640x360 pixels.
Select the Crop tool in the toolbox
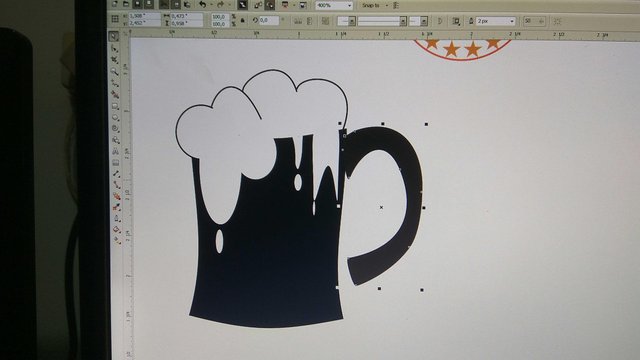click(x=115, y=60)
